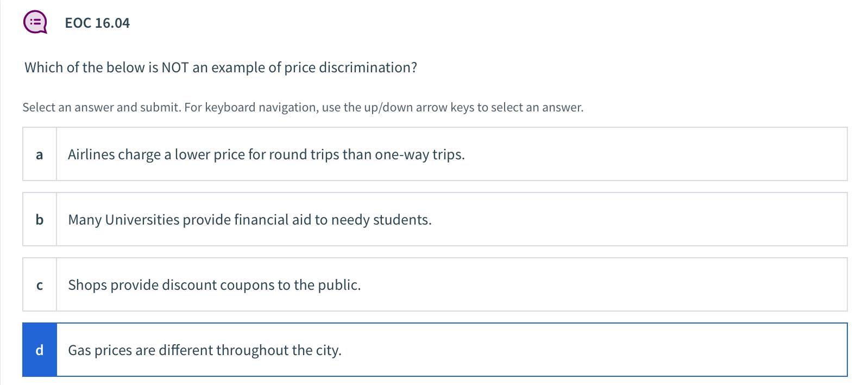Click the purple chat bubble in the top-left corner
The height and width of the screenshot is (385, 868).
34,22
